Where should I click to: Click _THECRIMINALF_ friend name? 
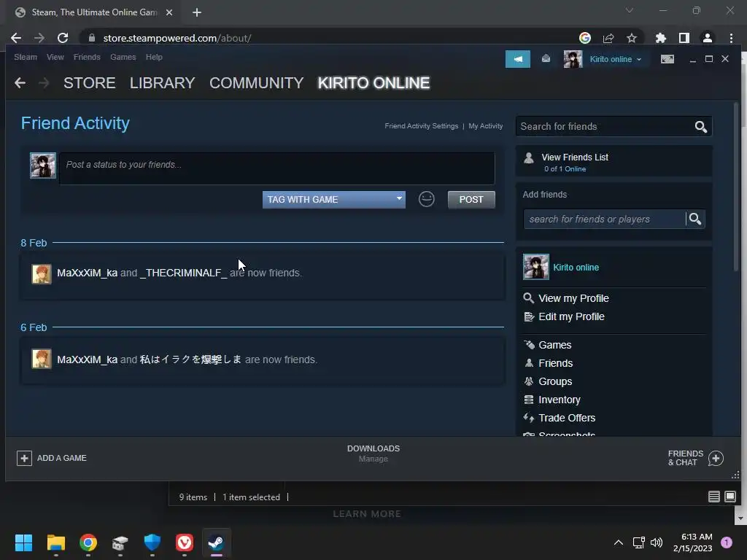183,273
